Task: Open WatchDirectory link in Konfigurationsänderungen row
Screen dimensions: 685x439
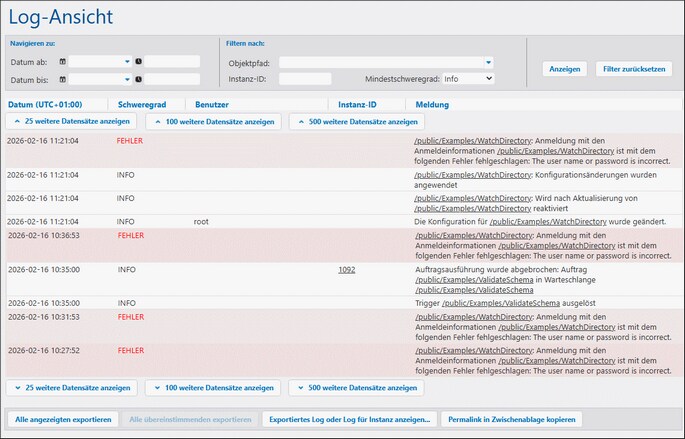Action: (x=473, y=175)
